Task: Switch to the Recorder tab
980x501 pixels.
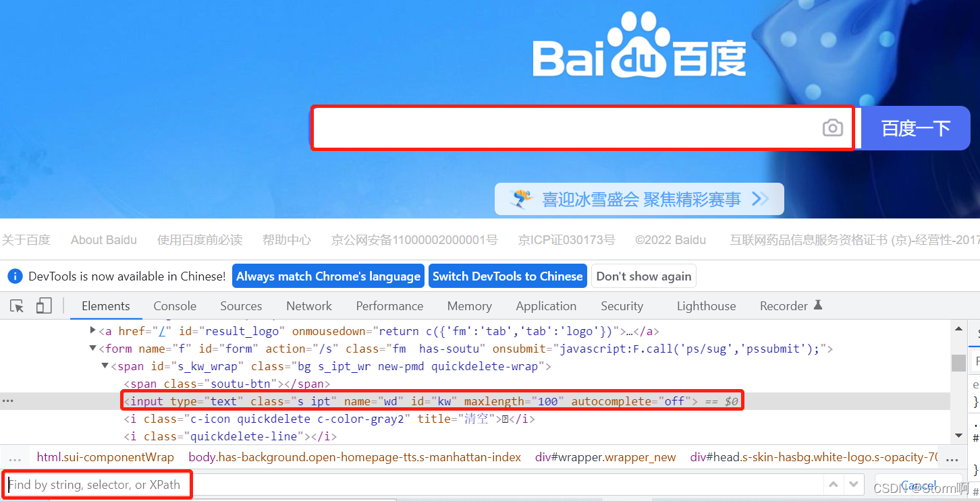Action: coord(791,306)
